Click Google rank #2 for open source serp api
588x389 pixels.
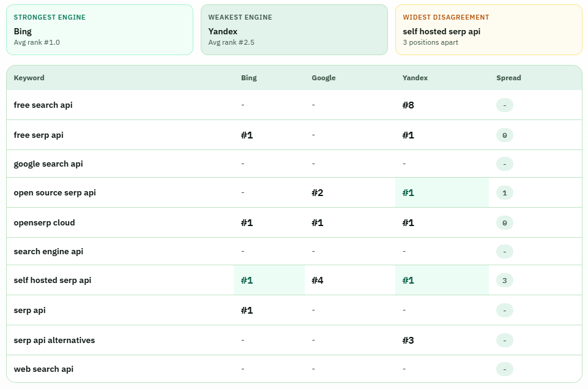coord(317,192)
